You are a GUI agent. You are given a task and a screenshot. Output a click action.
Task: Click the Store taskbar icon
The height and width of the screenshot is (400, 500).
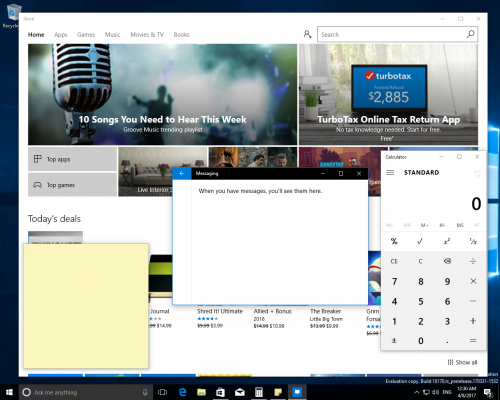pyautogui.click(x=220, y=392)
